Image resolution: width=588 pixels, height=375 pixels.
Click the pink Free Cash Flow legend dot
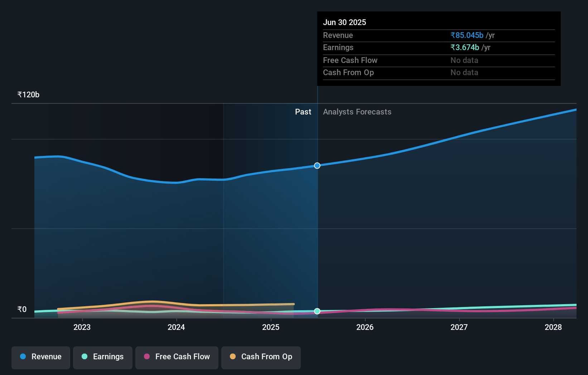point(147,356)
